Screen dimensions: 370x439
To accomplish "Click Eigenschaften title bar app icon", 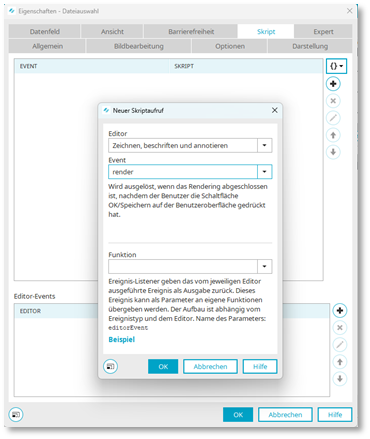I will 12,11.
